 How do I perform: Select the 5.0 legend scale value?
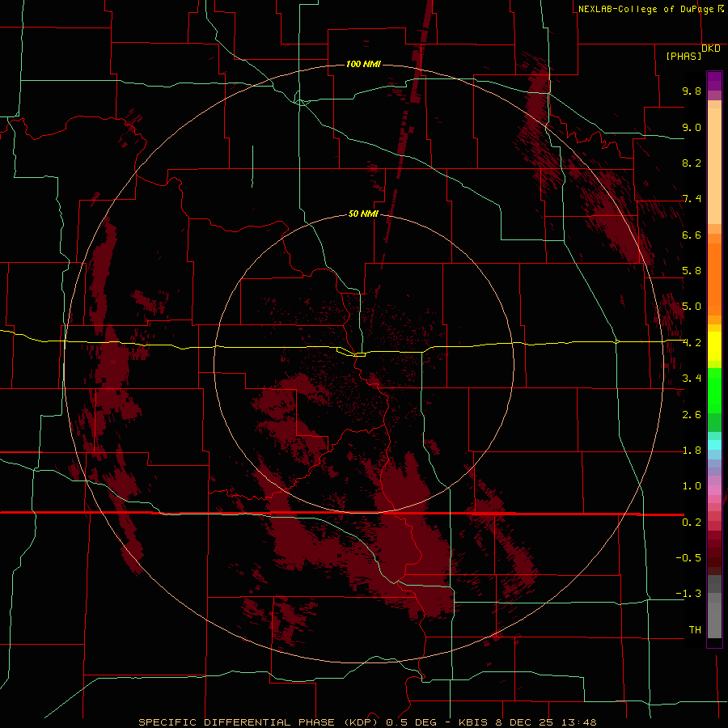point(692,307)
